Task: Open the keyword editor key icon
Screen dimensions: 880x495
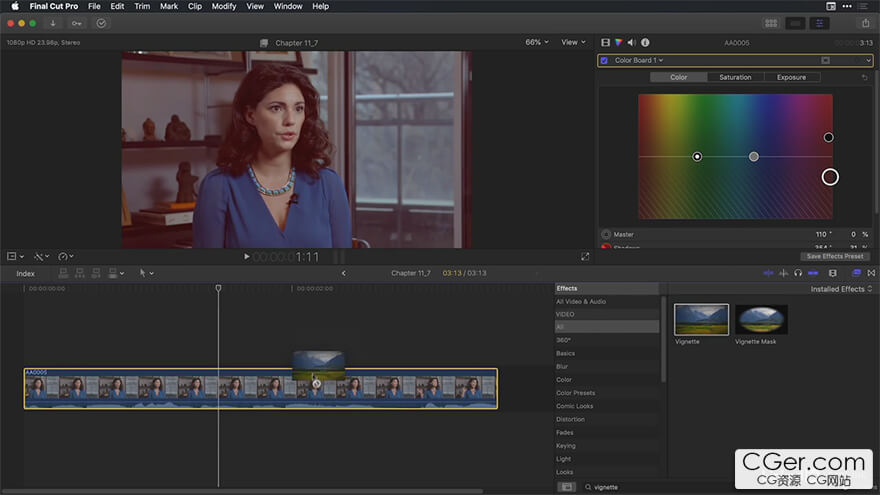Action: tap(77, 23)
